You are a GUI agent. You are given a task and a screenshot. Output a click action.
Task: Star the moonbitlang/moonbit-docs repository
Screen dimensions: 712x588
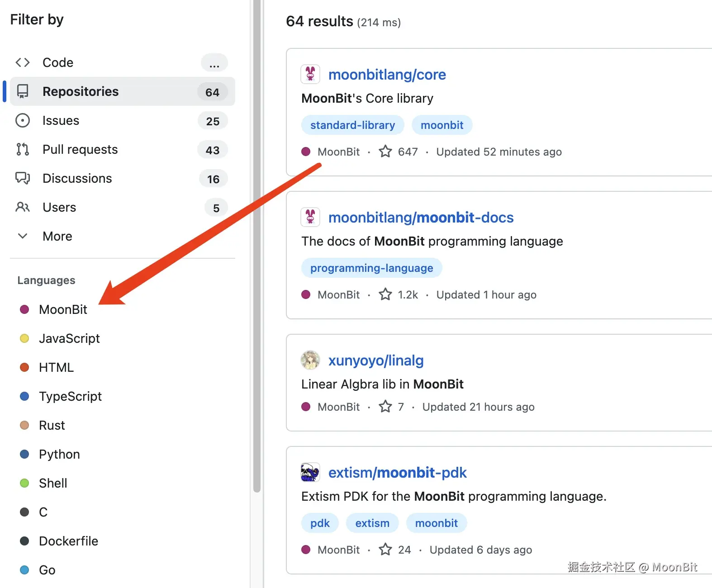[385, 294]
